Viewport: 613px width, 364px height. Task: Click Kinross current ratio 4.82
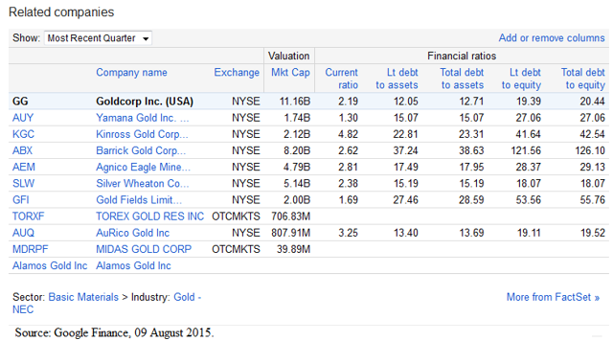tap(348, 134)
